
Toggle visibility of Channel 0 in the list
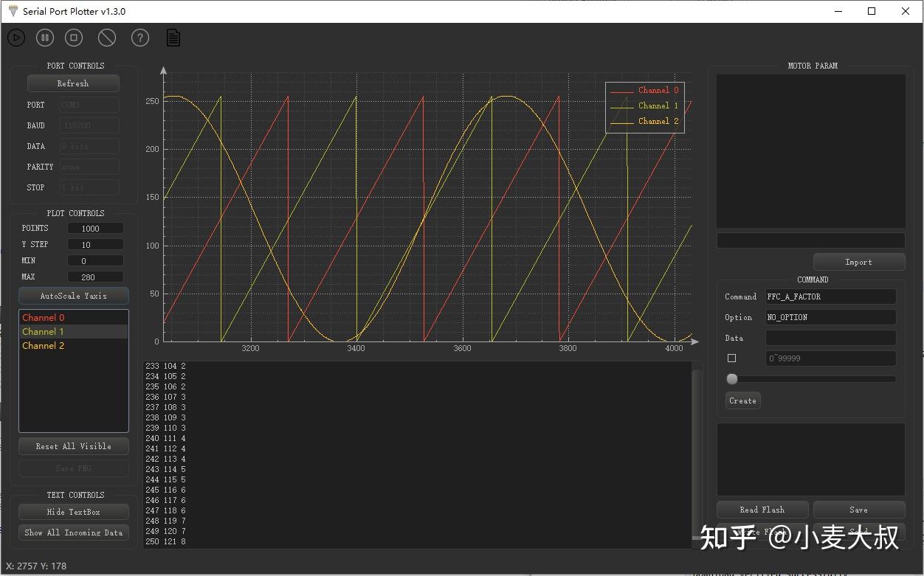[43, 317]
